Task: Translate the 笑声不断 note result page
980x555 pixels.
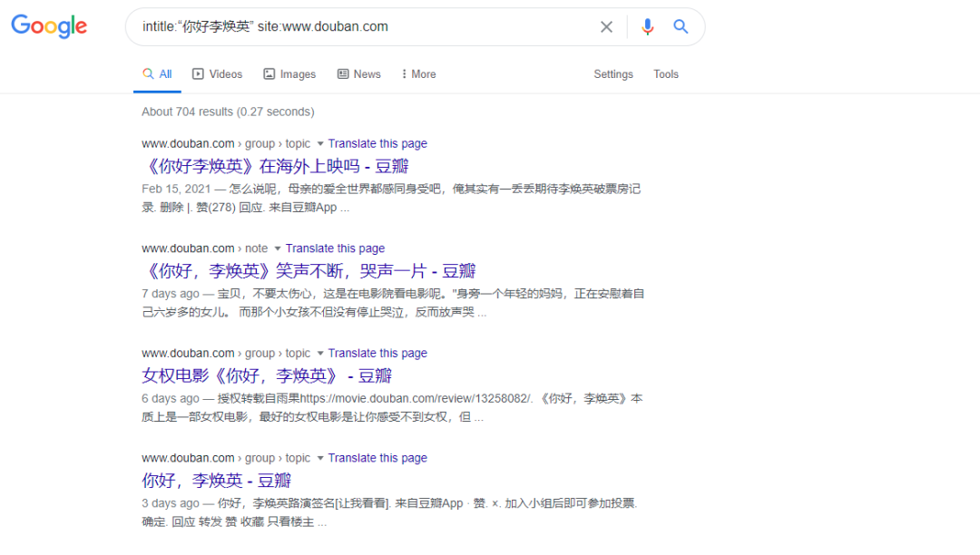Action: click(x=335, y=248)
